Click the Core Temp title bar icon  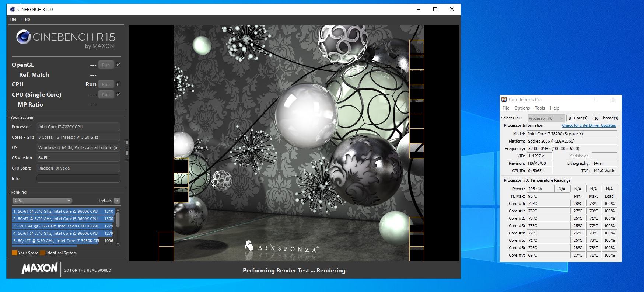(x=504, y=100)
